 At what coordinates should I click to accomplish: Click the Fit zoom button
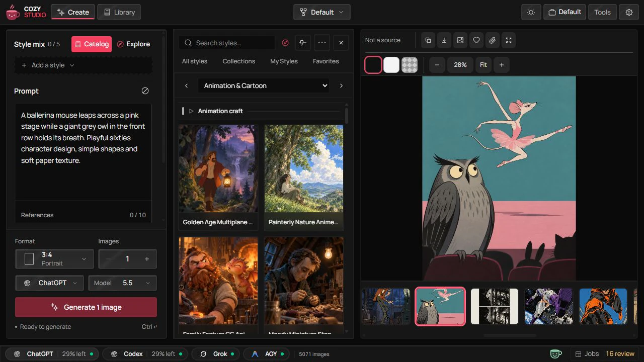pos(484,65)
